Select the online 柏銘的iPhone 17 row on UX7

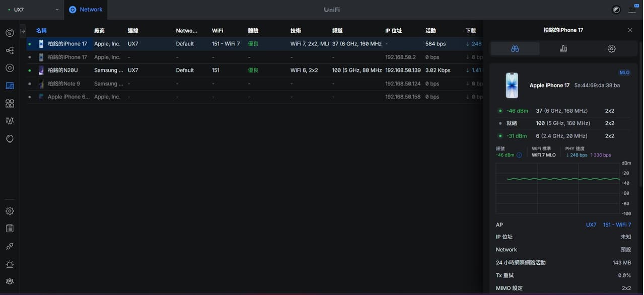254,44
